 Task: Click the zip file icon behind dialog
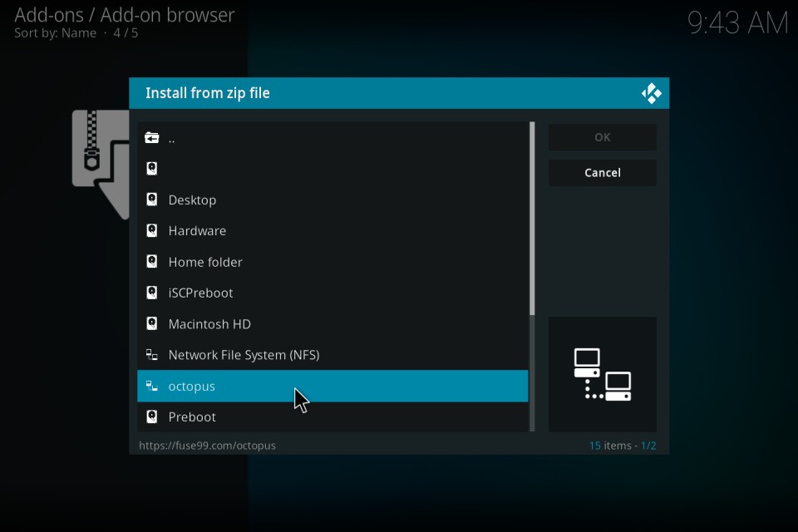tap(101, 164)
